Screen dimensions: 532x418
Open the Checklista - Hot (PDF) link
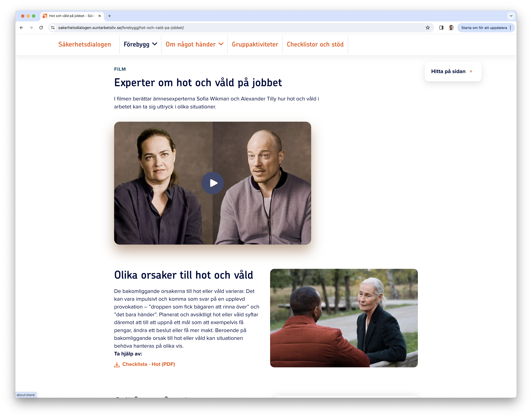point(148,364)
